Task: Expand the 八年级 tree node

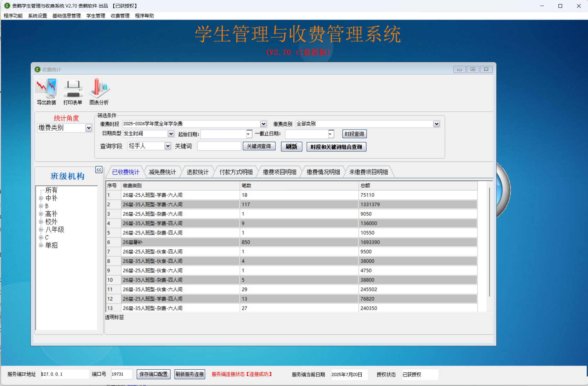Action: pos(41,229)
